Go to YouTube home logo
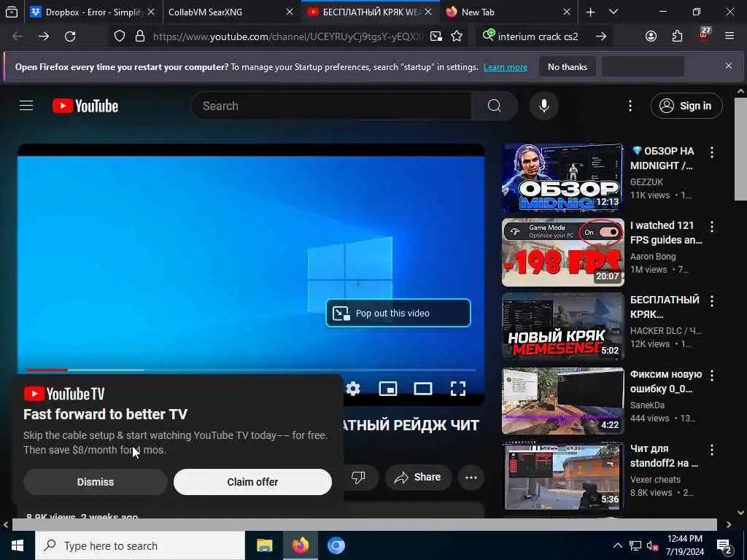 point(85,106)
